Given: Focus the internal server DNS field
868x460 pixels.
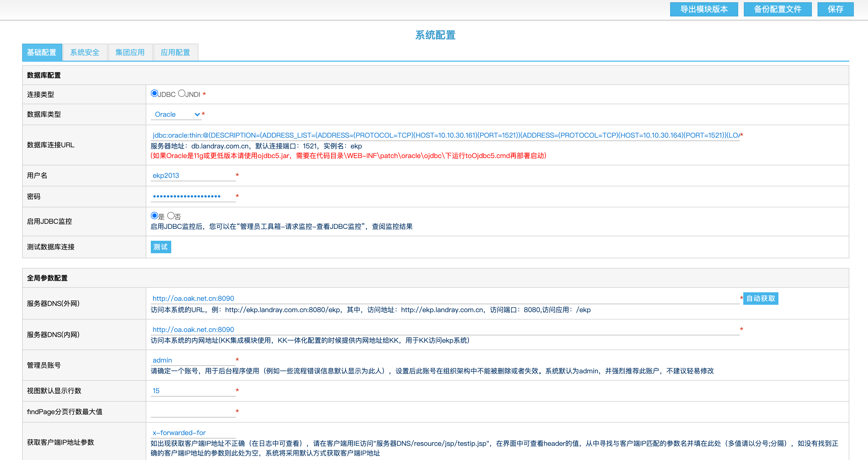Looking at the screenshot, I should coord(445,329).
